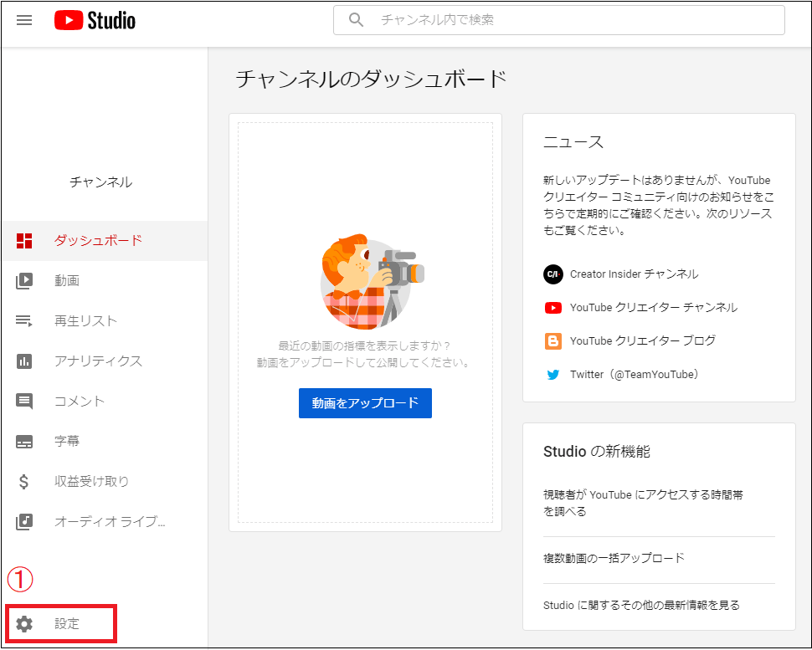Image resolution: width=812 pixels, height=650 pixels.
Task: Click the red YouTube play icon in news
Action: pos(553,308)
